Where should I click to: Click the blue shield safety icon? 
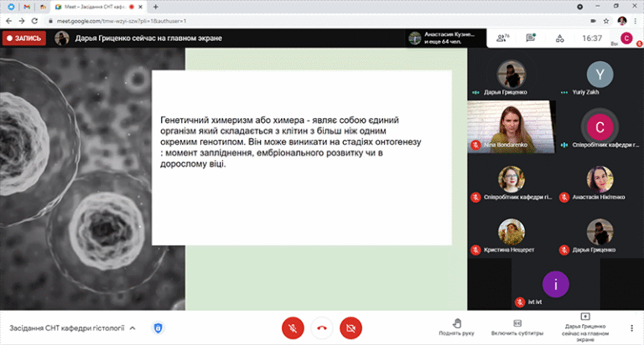coord(158,327)
